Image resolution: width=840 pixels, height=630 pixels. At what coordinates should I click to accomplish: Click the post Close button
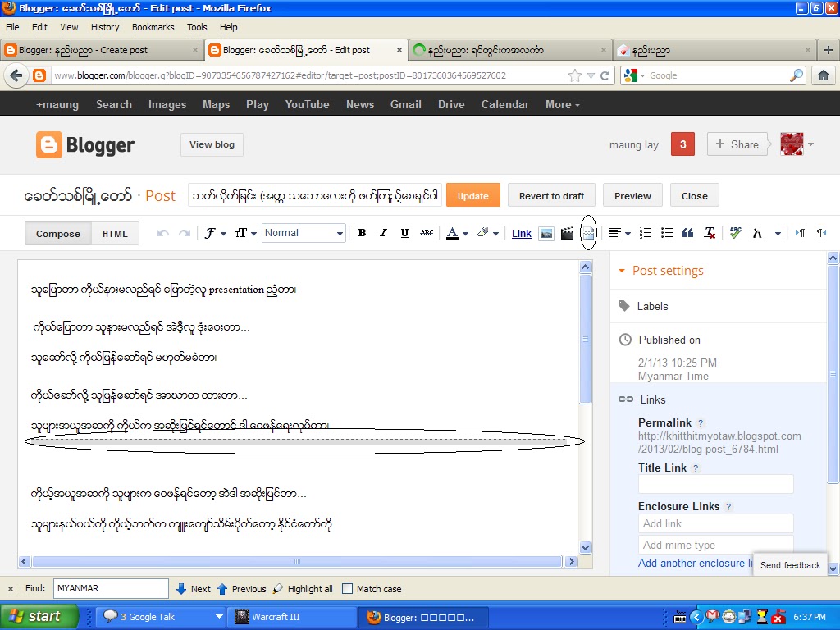pos(694,195)
